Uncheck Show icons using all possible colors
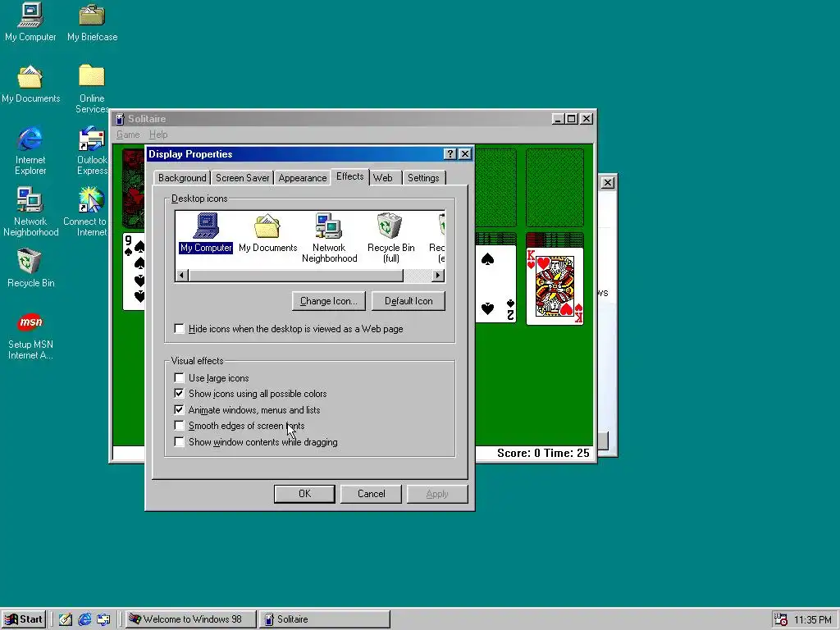Viewport: 840px width, 630px height. tap(179, 394)
